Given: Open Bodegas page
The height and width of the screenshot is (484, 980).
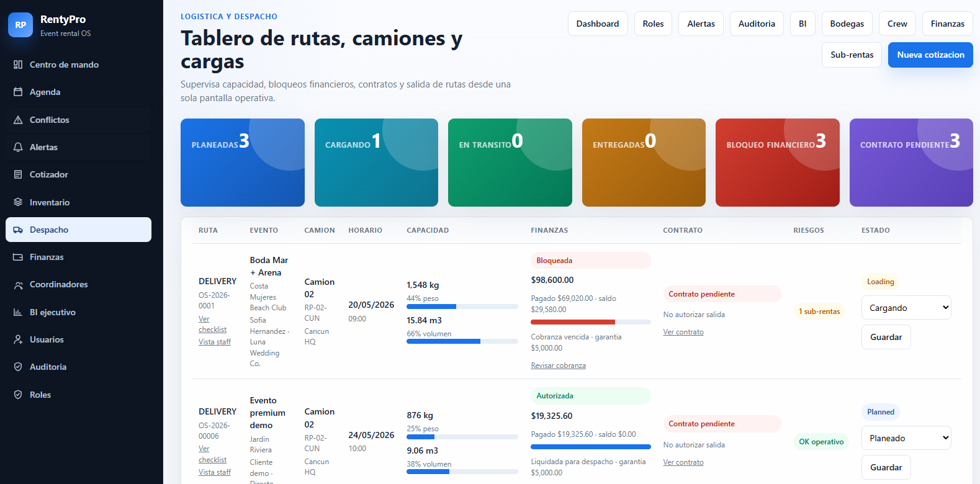Looking at the screenshot, I should point(847,24).
